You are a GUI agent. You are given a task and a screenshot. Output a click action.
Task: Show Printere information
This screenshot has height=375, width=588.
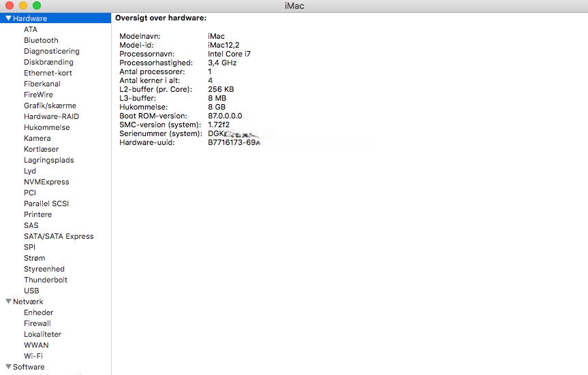38,214
